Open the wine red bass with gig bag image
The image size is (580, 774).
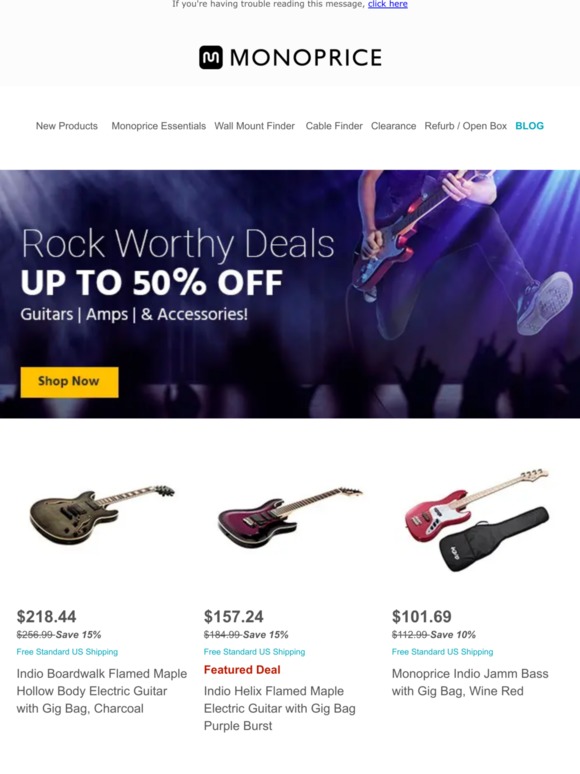pyautogui.click(x=477, y=519)
